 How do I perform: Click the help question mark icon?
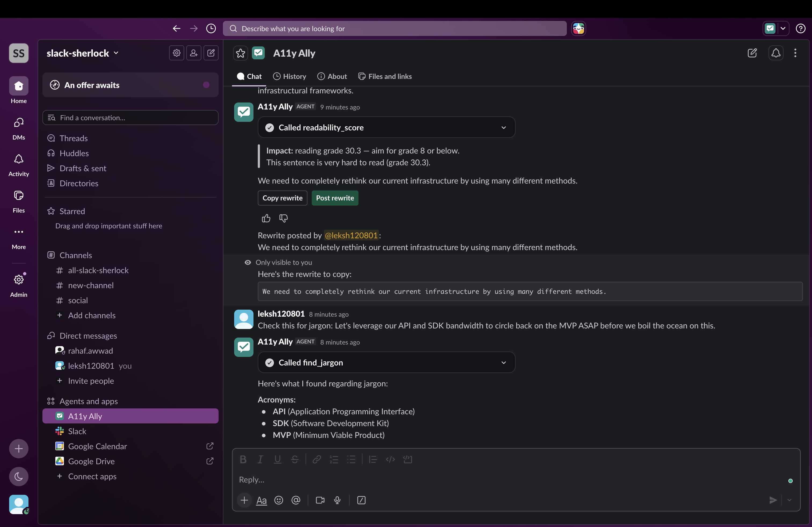click(800, 29)
